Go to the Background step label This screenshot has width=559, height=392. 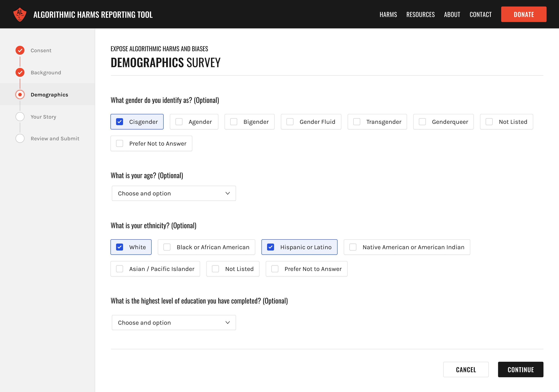(x=46, y=73)
